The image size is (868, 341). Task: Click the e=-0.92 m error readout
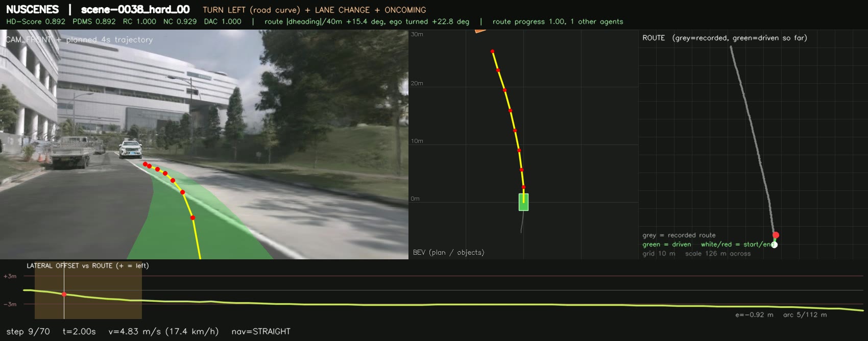click(x=754, y=314)
